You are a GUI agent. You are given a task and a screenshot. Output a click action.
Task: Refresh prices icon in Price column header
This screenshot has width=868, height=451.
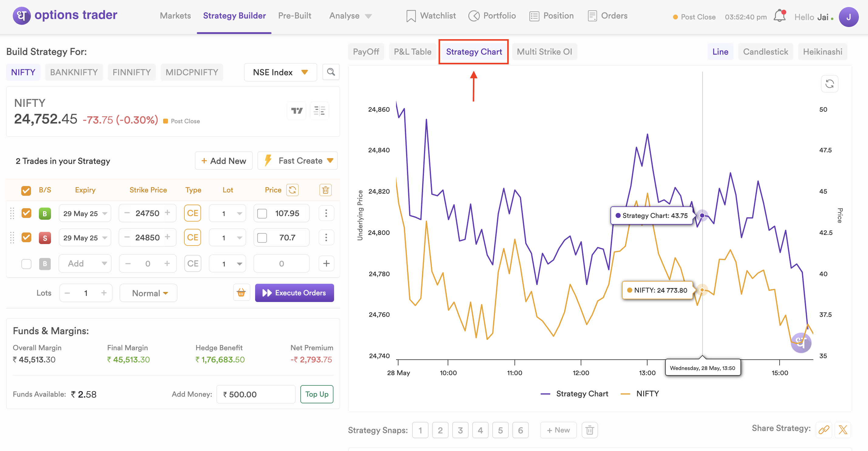tap(292, 190)
